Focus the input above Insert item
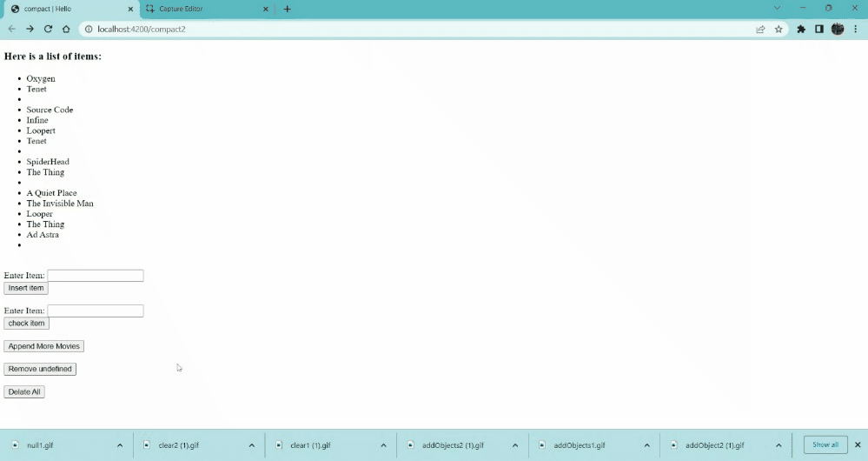The image size is (868, 461). tap(96, 276)
